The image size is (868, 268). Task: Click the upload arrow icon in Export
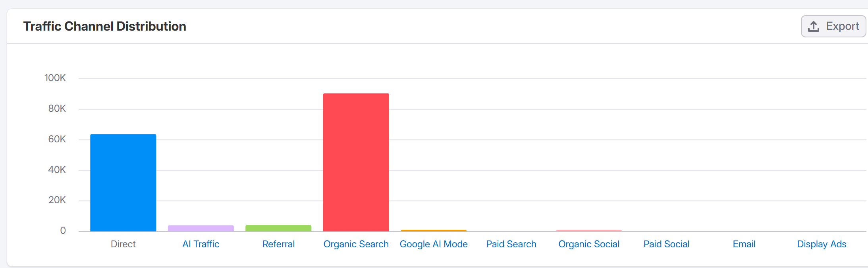click(x=814, y=26)
